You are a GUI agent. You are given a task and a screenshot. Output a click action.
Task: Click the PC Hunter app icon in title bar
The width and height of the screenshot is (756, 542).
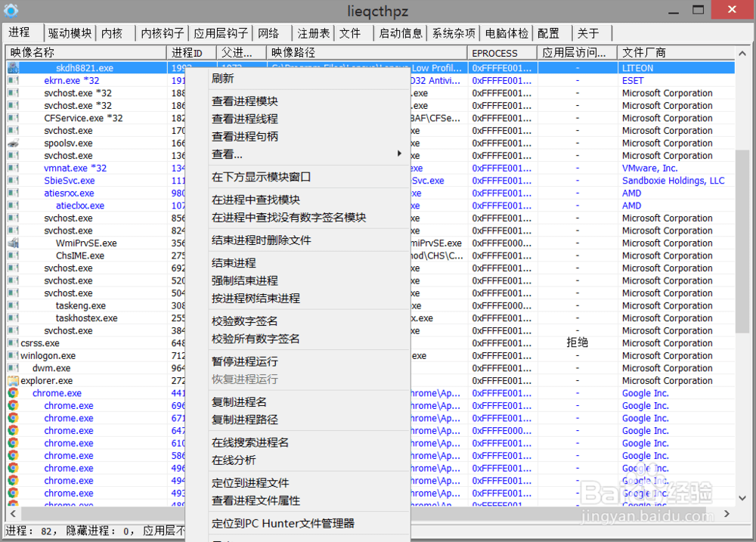[11, 10]
